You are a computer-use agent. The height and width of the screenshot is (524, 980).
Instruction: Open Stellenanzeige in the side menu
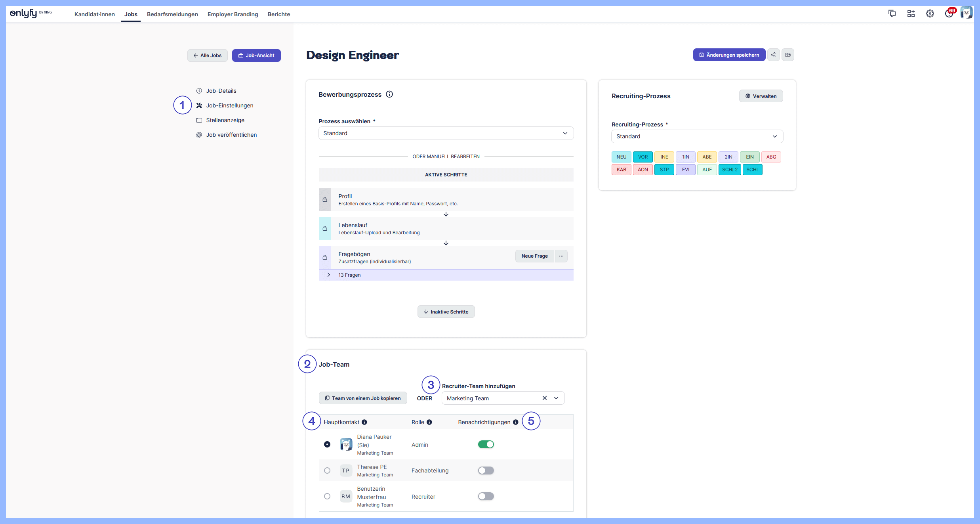click(x=225, y=120)
